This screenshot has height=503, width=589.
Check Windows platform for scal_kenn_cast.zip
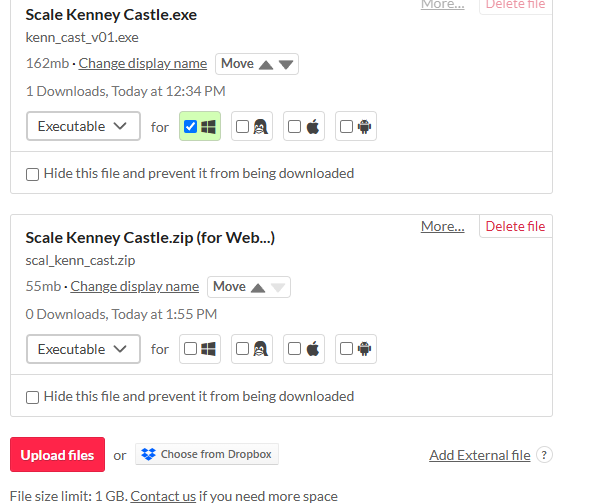click(190, 349)
